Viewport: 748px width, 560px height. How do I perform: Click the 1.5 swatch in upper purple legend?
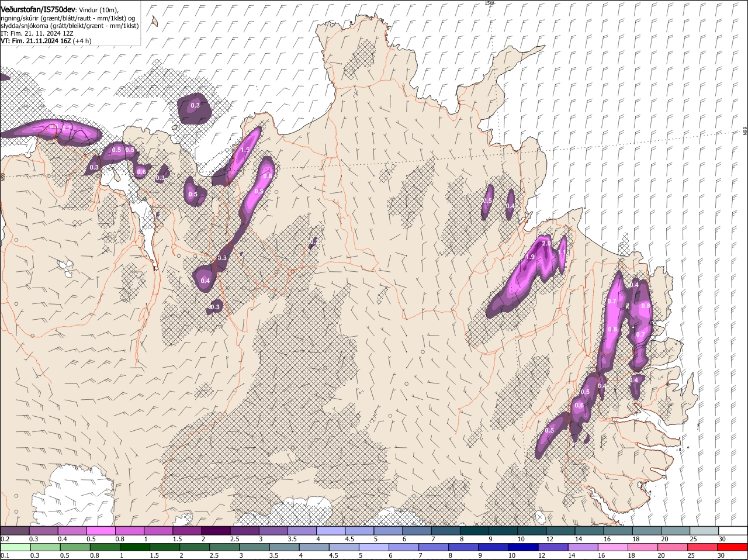click(187, 531)
